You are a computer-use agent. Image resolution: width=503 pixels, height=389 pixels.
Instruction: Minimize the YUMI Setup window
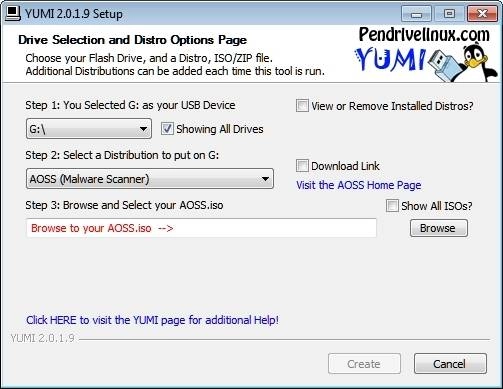tap(416, 14)
